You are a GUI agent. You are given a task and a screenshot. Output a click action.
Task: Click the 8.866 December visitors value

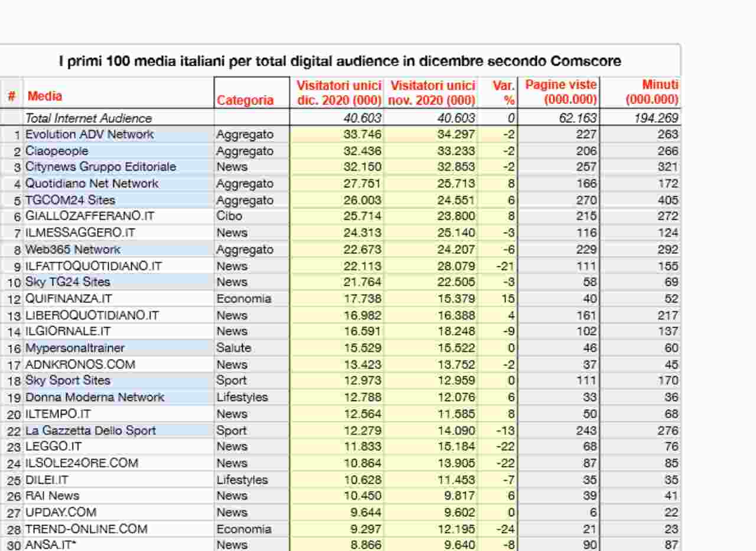click(x=366, y=545)
